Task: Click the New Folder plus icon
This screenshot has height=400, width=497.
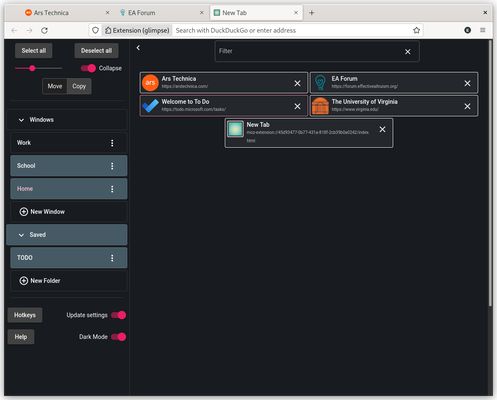Action: tap(23, 281)
